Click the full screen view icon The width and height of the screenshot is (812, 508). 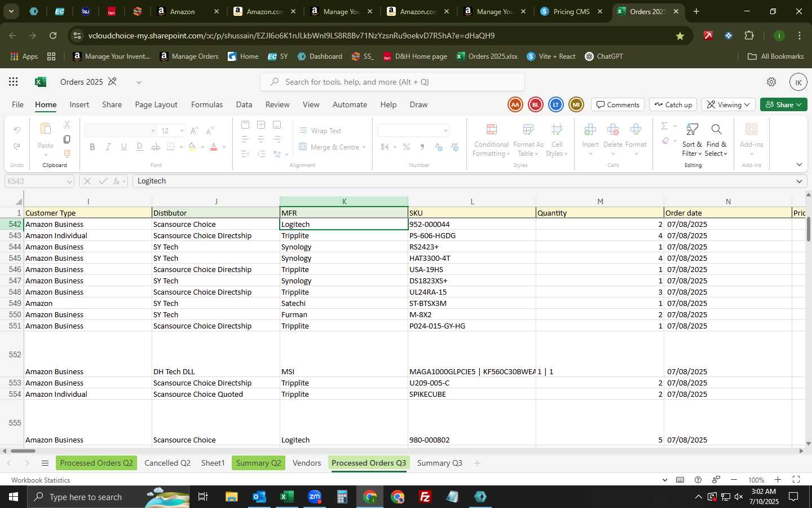(796, 480)
